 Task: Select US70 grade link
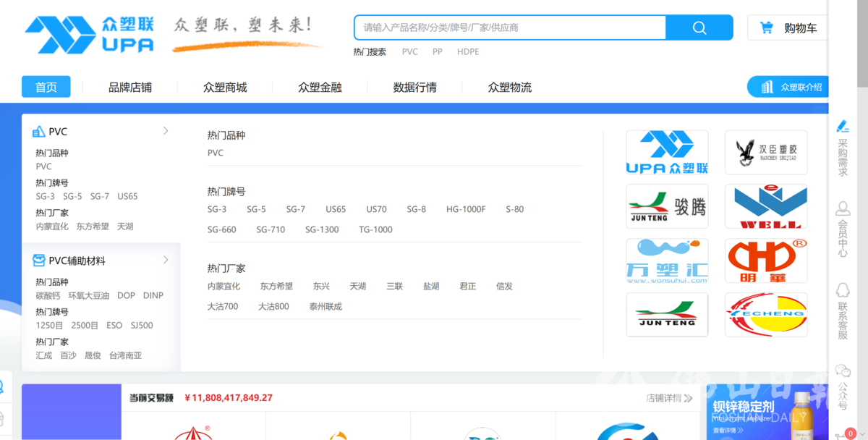coord(376,209)
